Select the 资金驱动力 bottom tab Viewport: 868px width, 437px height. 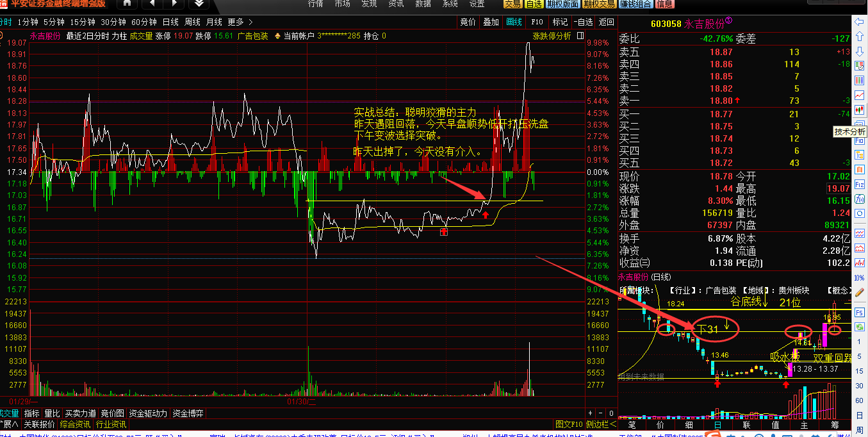click(148, 414)
